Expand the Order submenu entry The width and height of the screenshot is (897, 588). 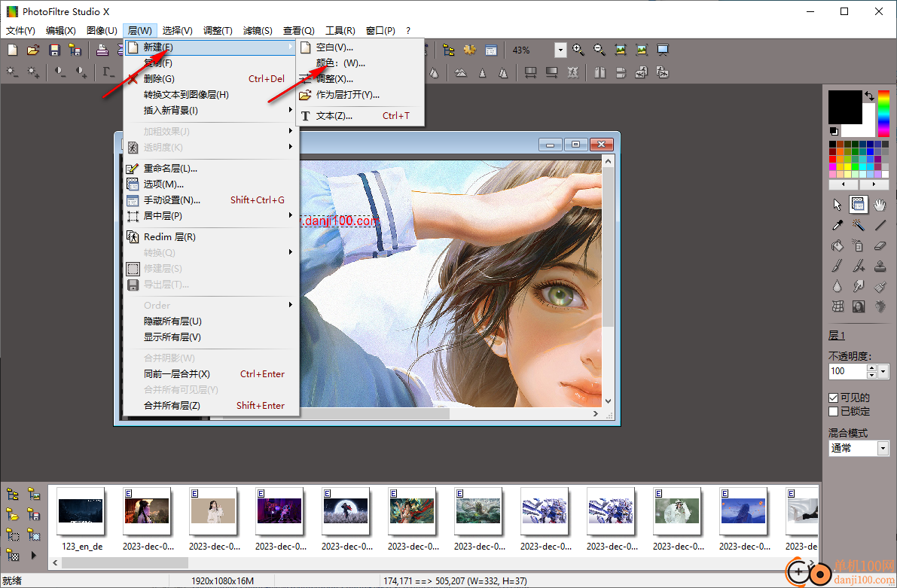(211, 306)
